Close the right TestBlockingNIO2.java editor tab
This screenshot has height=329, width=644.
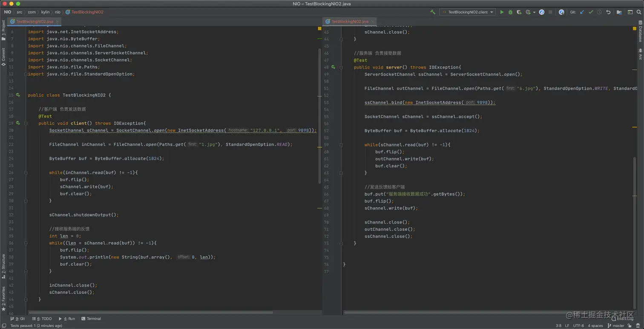click(x=373, y=21)
